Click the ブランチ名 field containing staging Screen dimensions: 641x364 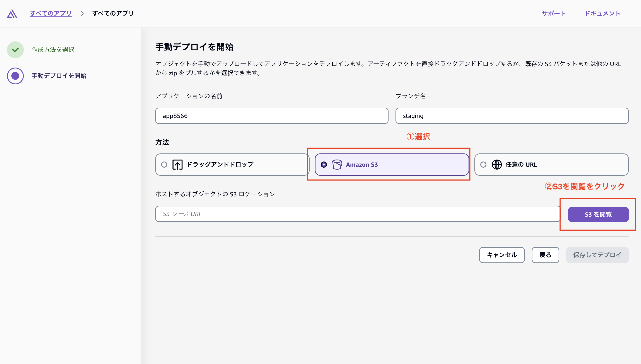[x=512, y=116]
